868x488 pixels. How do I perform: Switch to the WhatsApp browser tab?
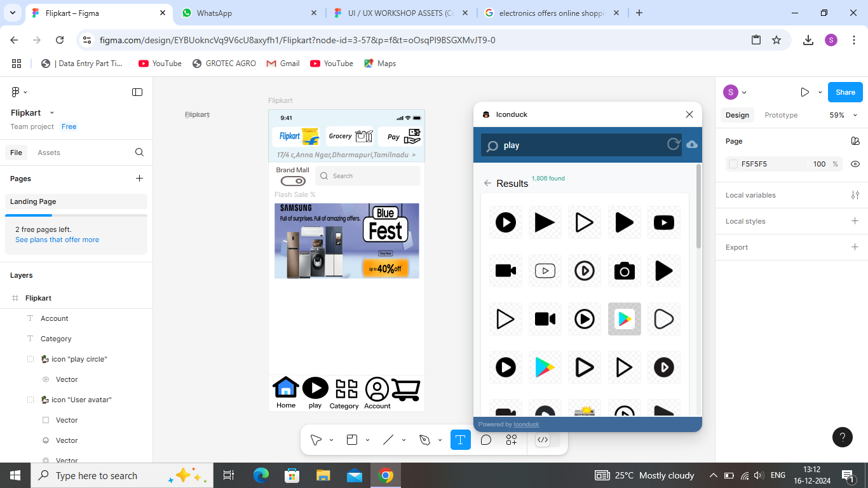pos(249,13)
